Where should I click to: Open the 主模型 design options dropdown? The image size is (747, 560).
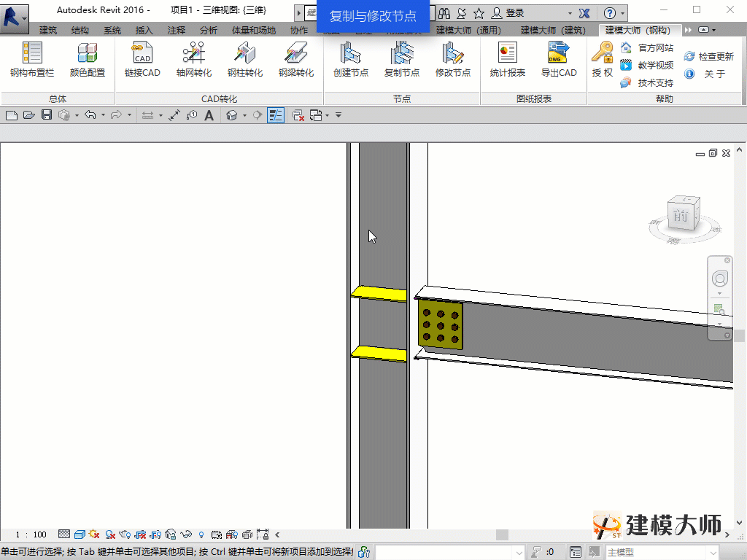pos(661,552)
